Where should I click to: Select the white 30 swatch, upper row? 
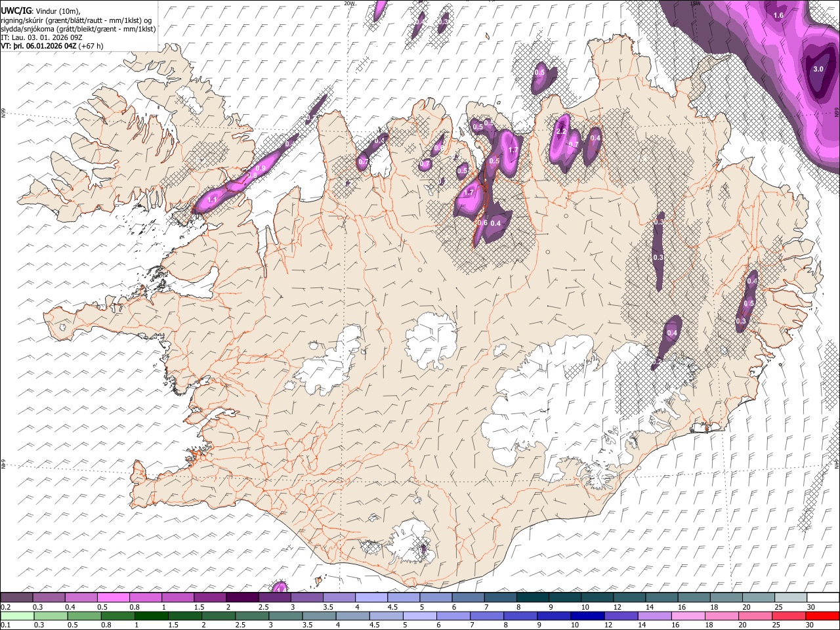pyautogui.click(x=822, y=598)
